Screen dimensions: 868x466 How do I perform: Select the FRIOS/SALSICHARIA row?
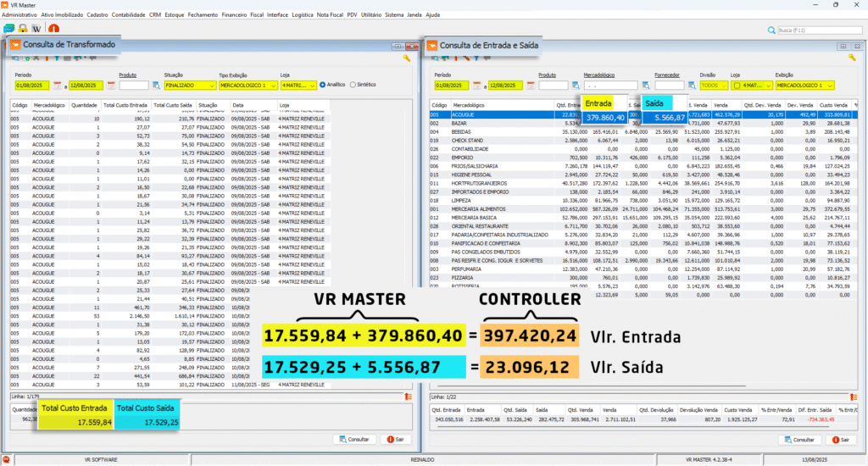coord(643,167)
